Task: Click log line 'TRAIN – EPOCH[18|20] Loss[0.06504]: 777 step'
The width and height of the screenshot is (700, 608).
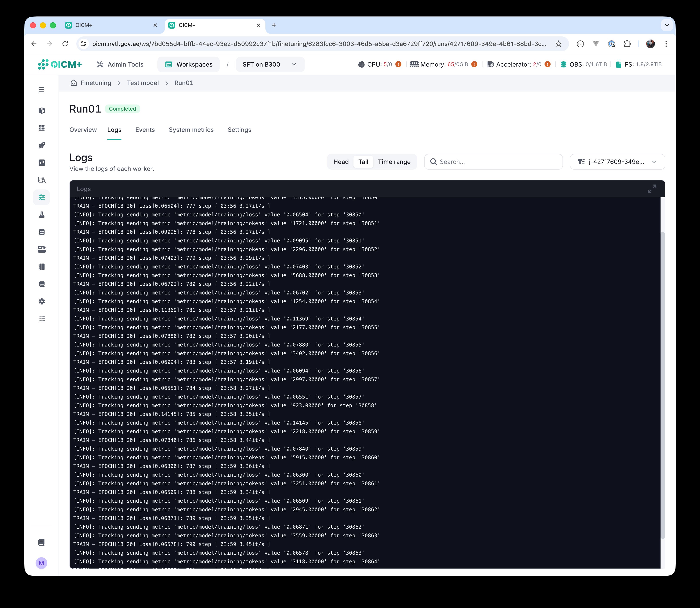Action: point(172,206)
